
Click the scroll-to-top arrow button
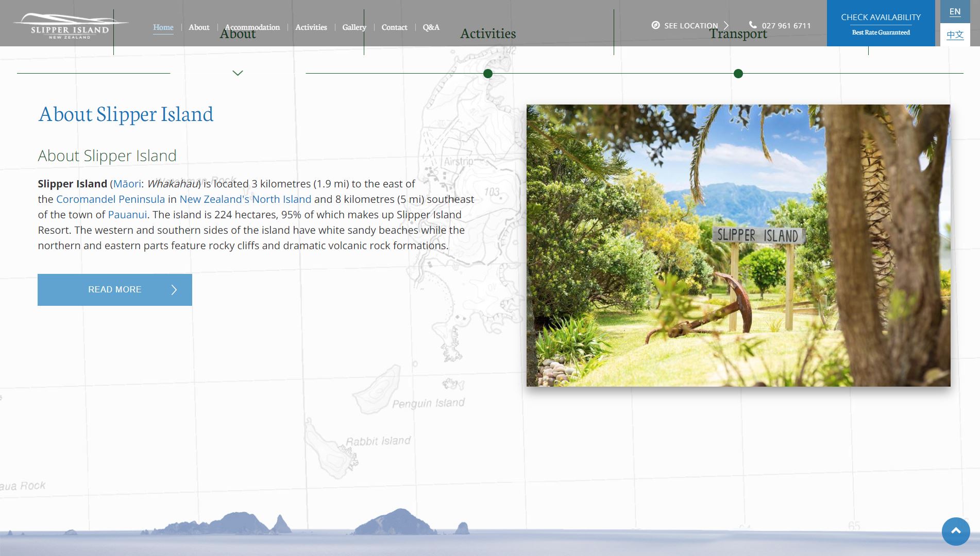(955, 531)
